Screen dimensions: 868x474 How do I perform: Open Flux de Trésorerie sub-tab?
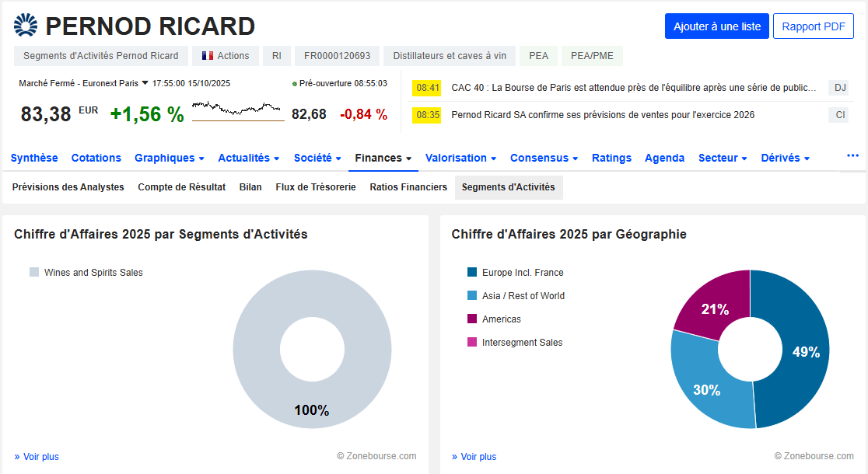pos(316,187)
